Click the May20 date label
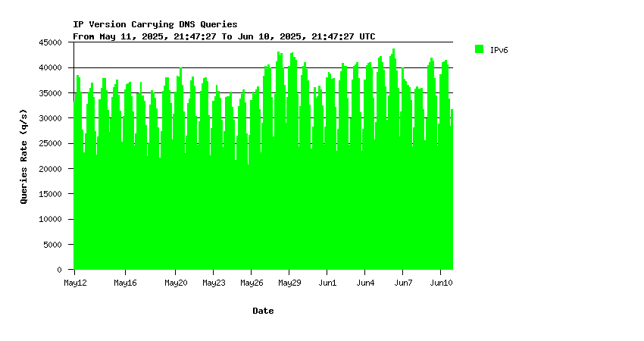 (x=176, y=283)
